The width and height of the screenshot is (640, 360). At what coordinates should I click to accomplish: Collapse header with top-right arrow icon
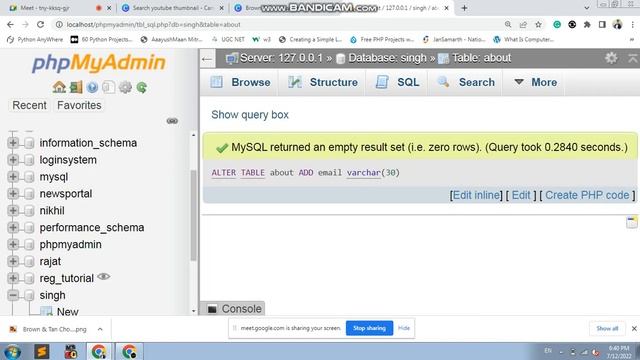[x=633, y=58]
